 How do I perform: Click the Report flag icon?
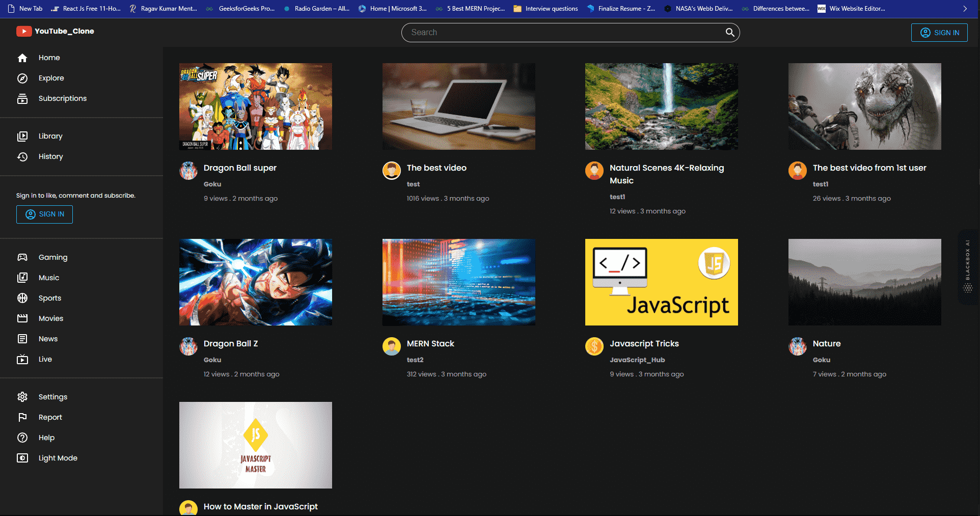22,417
